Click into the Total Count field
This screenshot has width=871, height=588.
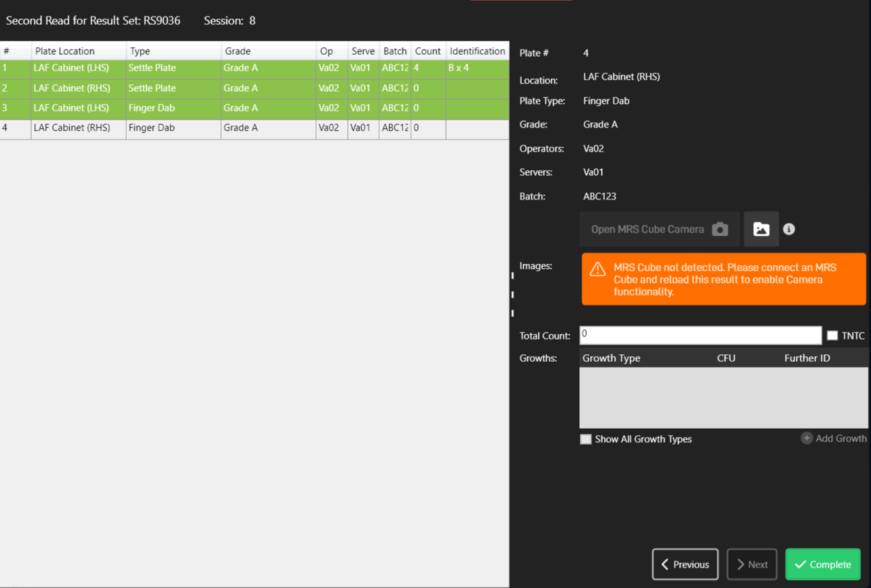pyautogui.click(x=700, y=335)
